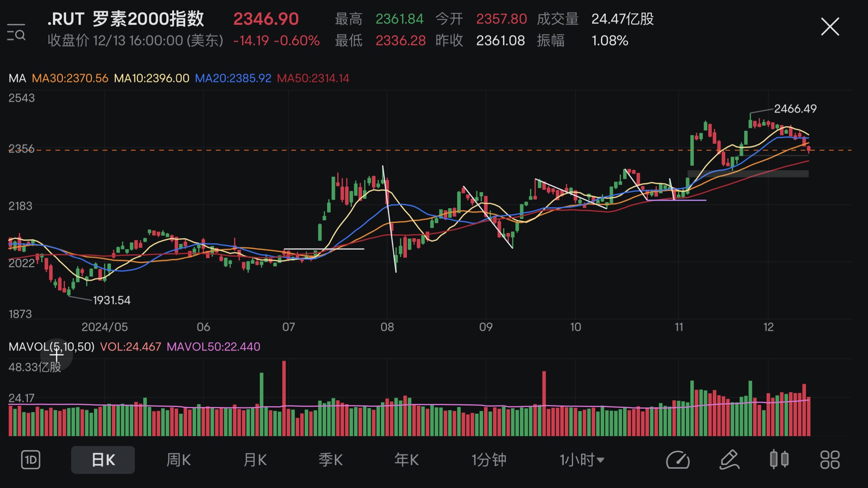Image resolution: width=868 pixels, height=488 pixels.
Task: Click the 今开 value 2357.80
Action: [501, 19]
